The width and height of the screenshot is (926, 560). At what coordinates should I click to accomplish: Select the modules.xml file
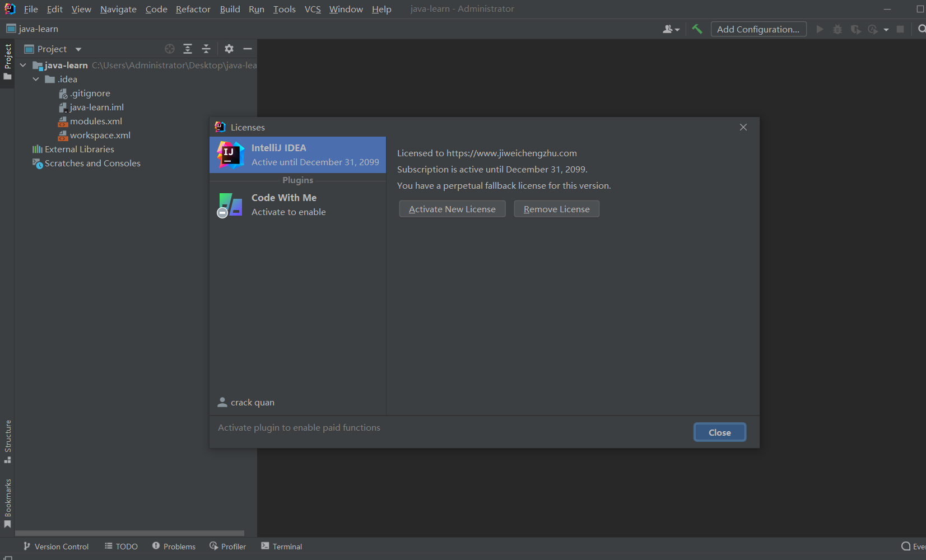[90, 121]
